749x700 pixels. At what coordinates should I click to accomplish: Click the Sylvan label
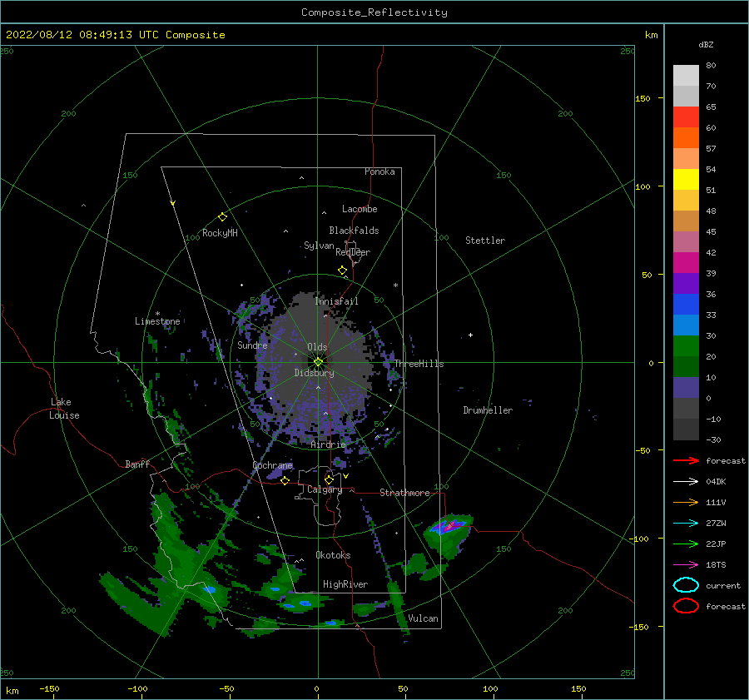[319, 246]
